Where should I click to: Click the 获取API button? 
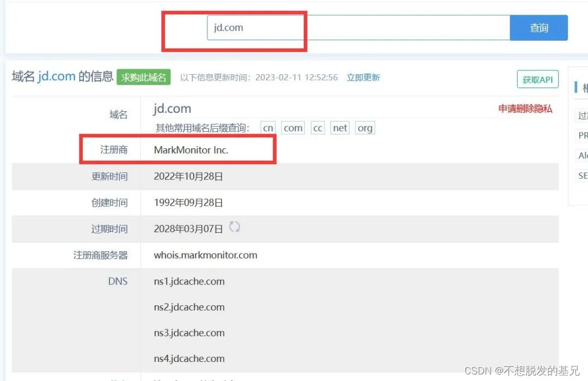(x=538, y=79)
